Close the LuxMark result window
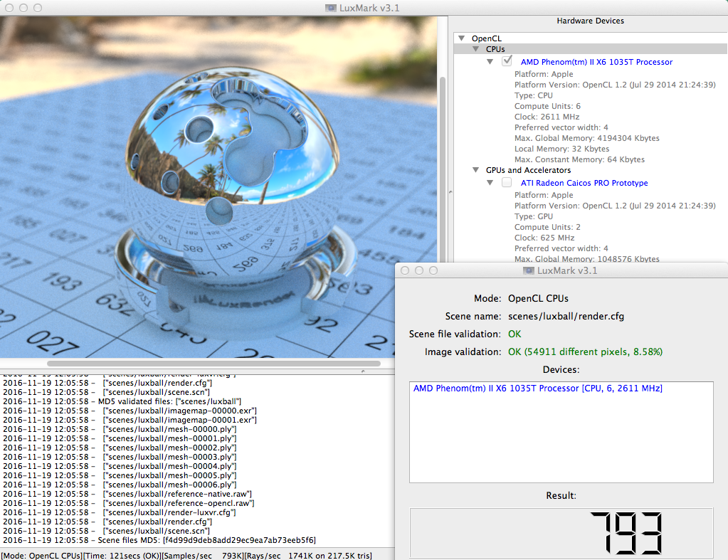Viewport: 728px width, 560px height. point(405,270)
